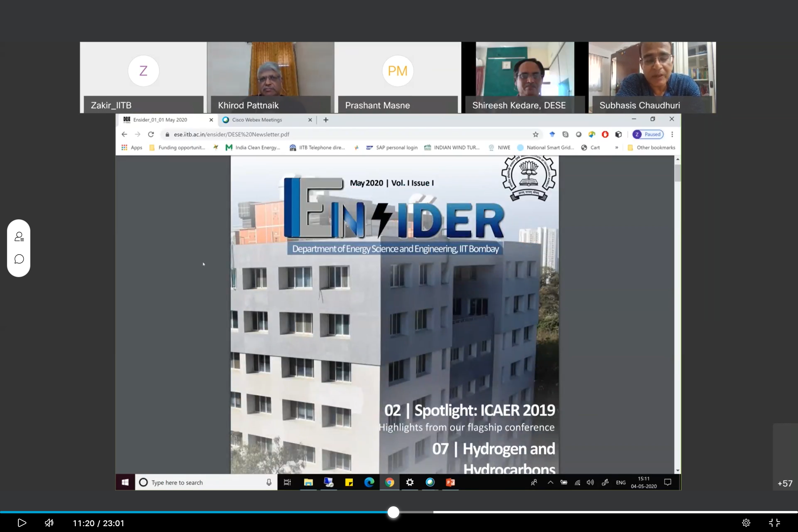Open video player settings gear

[x=746, y=522]
